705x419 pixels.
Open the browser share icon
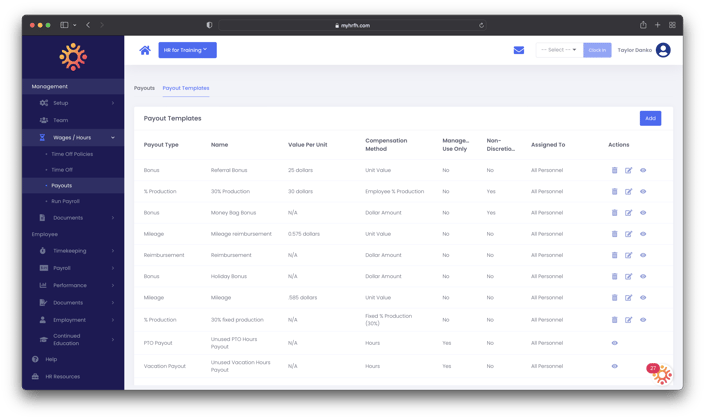point(643,25)
